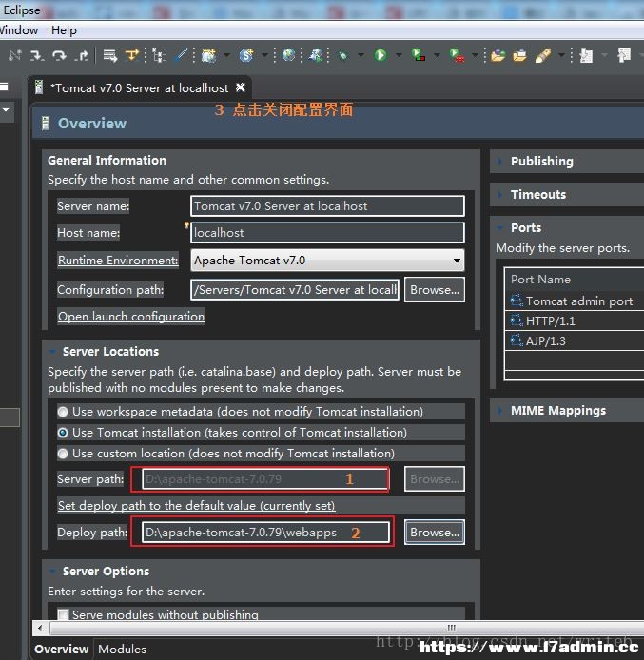This screenshot has width=644, height=660.
Task: Click the Port Name column header
Action: pyautogui.click(x=575, y=279)
